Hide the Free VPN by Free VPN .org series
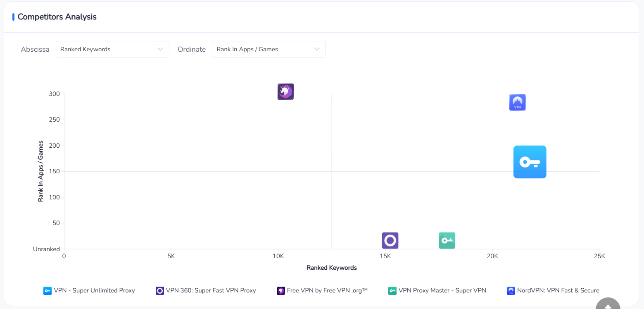The image size is (644, 309). [327, 290]
